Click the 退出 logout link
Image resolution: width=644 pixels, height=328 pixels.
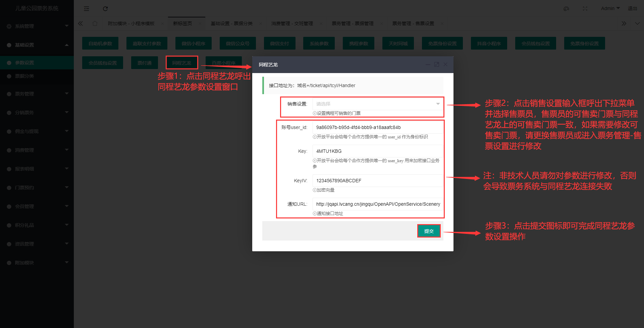point(633,8)
